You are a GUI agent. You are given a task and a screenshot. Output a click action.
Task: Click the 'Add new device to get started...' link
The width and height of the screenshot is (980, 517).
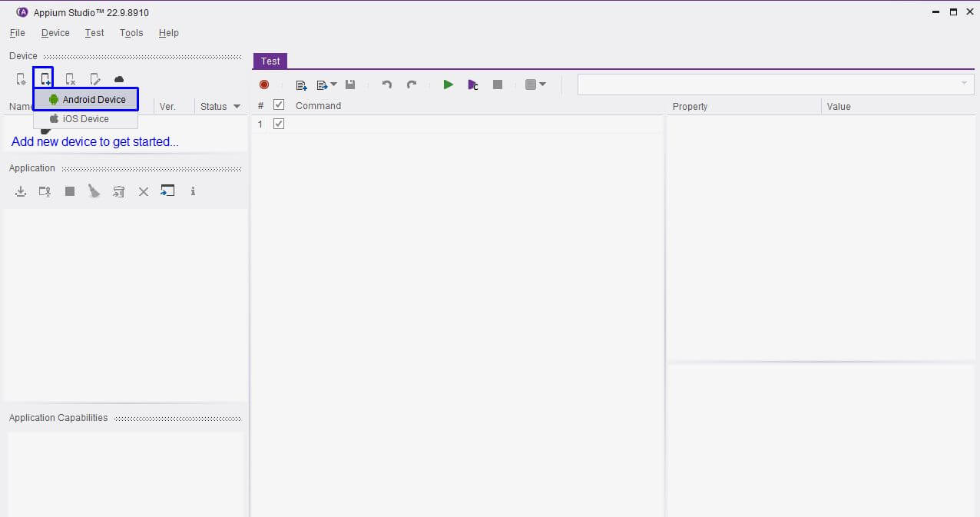tap(94, 142)
